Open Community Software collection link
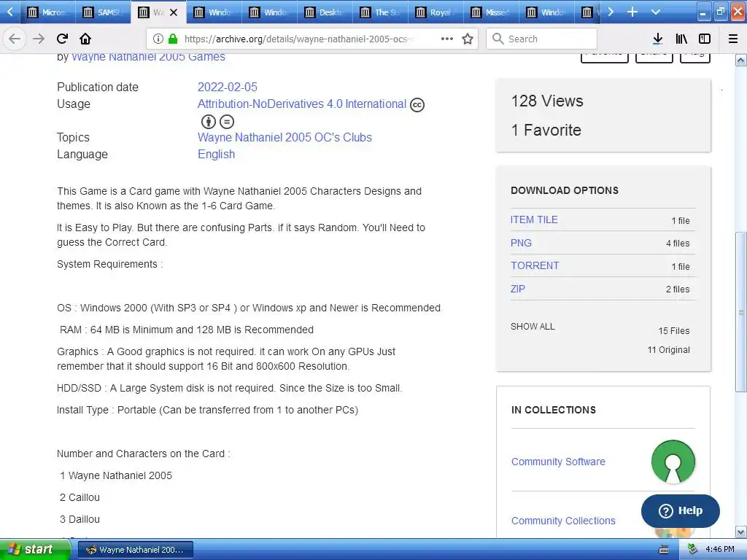 (x=558, y=462)
